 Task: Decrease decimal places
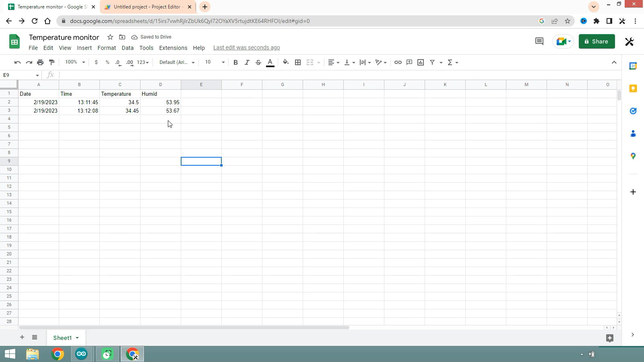pos(118,62)
